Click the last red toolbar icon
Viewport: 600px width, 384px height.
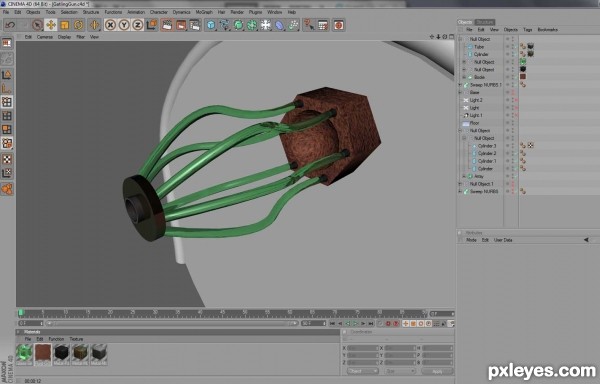click(338, 25)
